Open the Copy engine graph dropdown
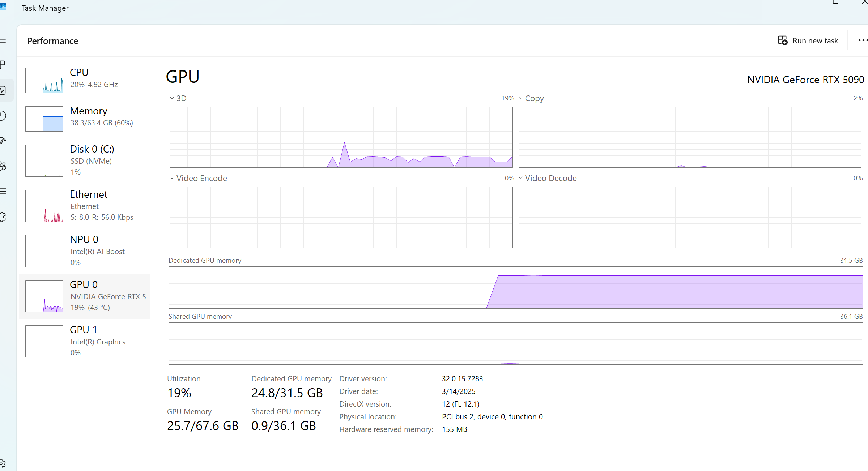This screenshot has width=868, height=471. [x=531, y=98]
